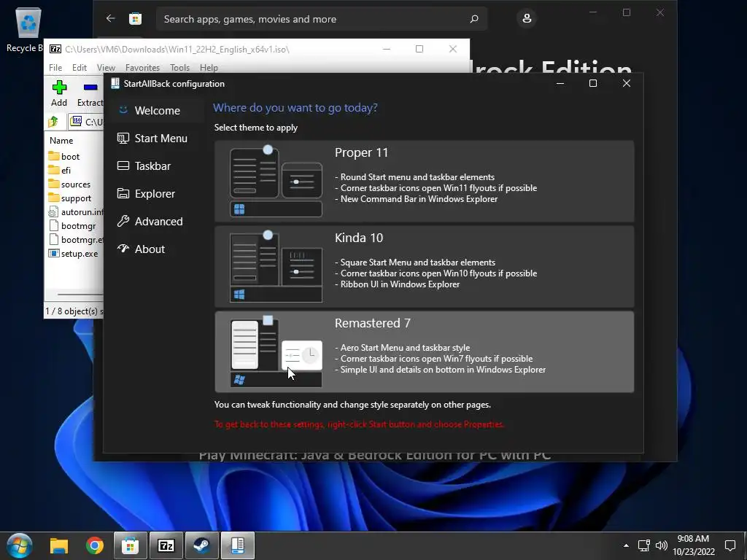Select the autorun.inf file in 7-Zip
The height and width of the screenshot is (560, 747).
pos(76,212)
